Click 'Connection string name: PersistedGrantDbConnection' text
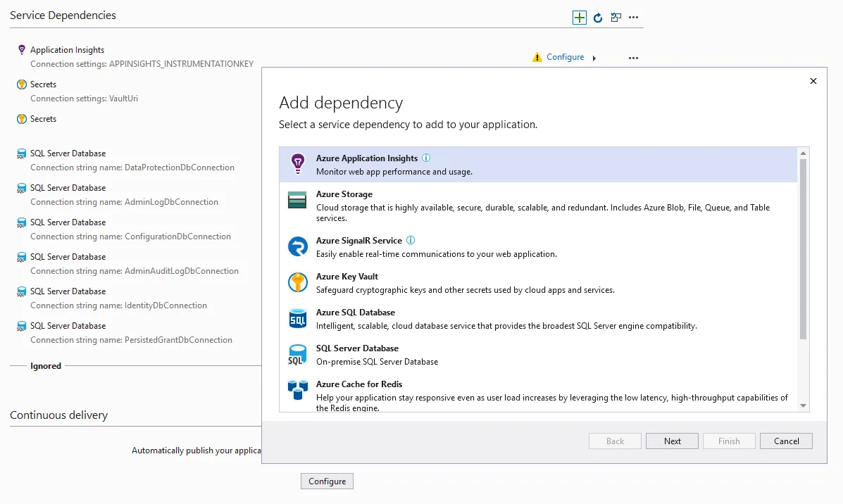 (x=131, y=339)
